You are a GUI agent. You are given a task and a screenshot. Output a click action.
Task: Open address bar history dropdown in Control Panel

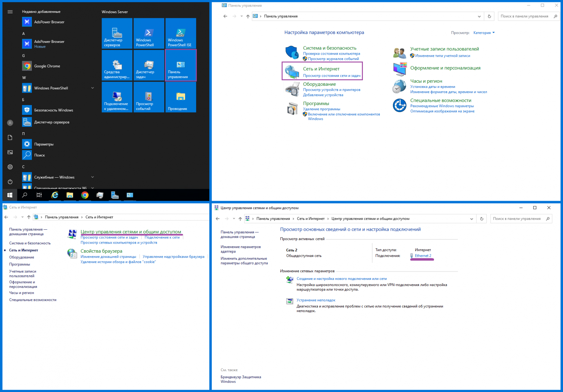coord(479,16)
